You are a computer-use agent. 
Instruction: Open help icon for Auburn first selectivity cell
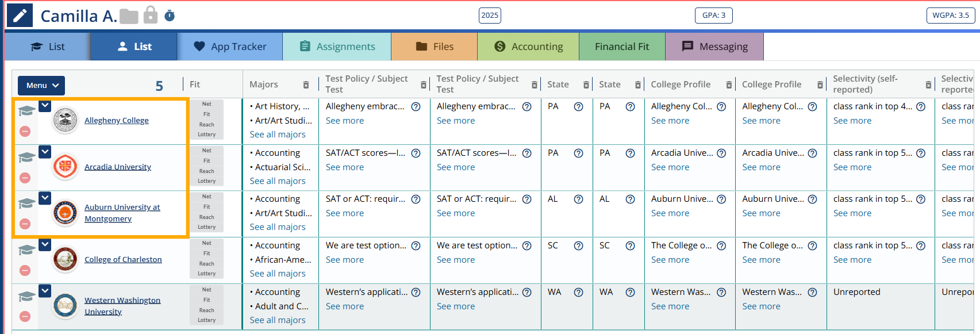[921, 199]
